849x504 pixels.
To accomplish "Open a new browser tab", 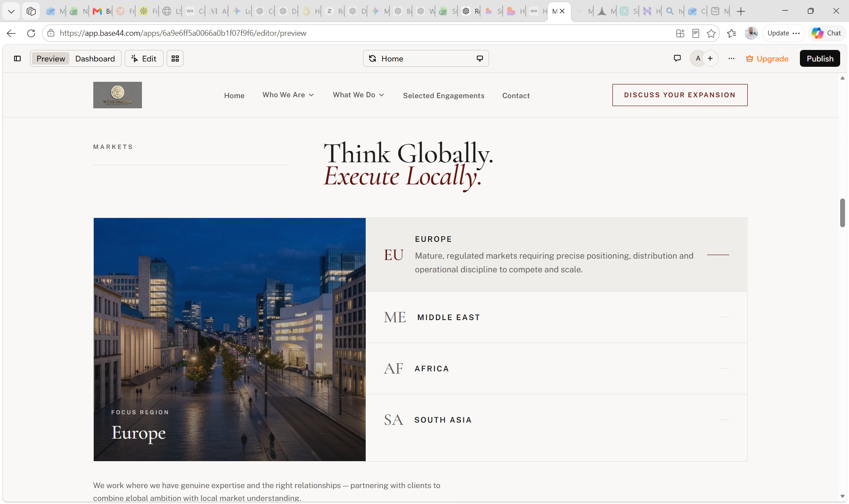I will coord(741,11).
